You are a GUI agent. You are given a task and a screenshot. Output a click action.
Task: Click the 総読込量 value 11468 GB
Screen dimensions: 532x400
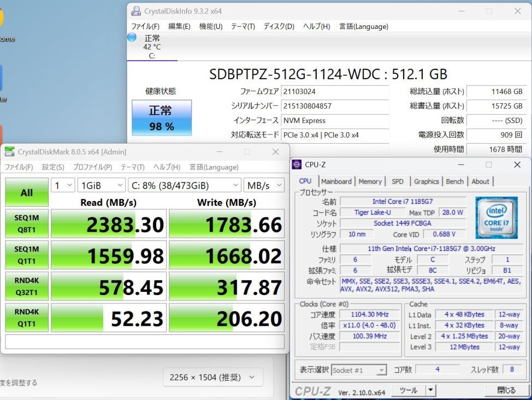pos(496,91)
